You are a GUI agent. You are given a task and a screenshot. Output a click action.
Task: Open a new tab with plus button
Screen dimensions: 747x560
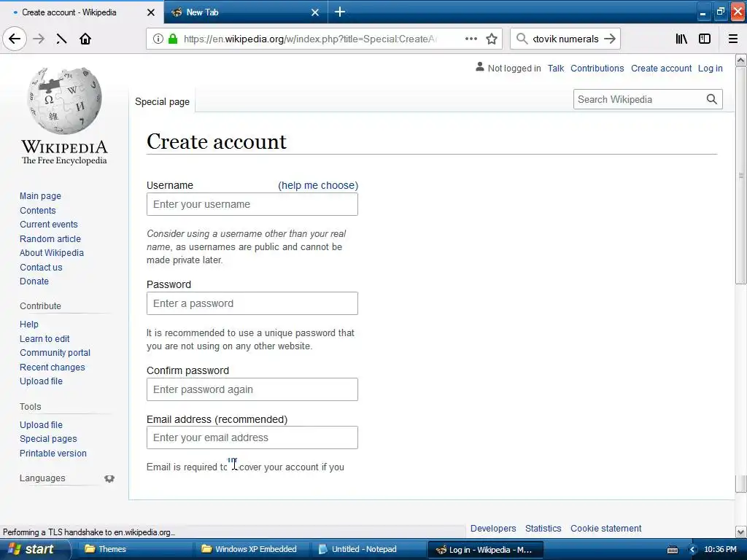[340, 12]
